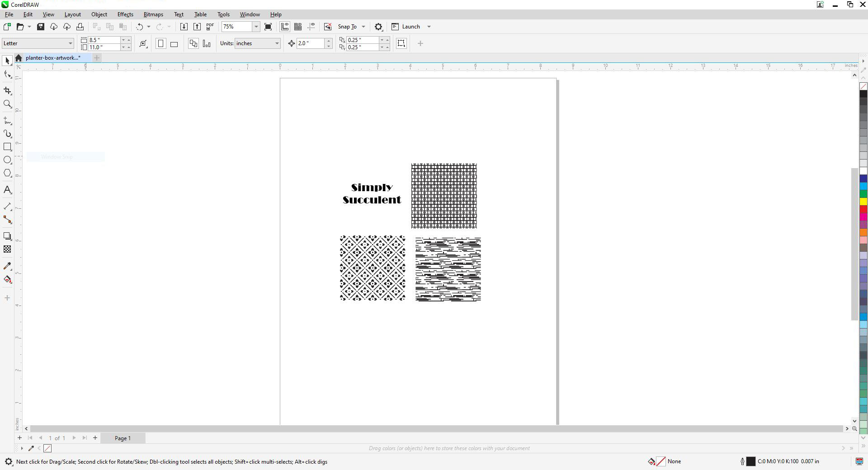
Task: Select the Text tool
Action: click(x=7, y=190)
